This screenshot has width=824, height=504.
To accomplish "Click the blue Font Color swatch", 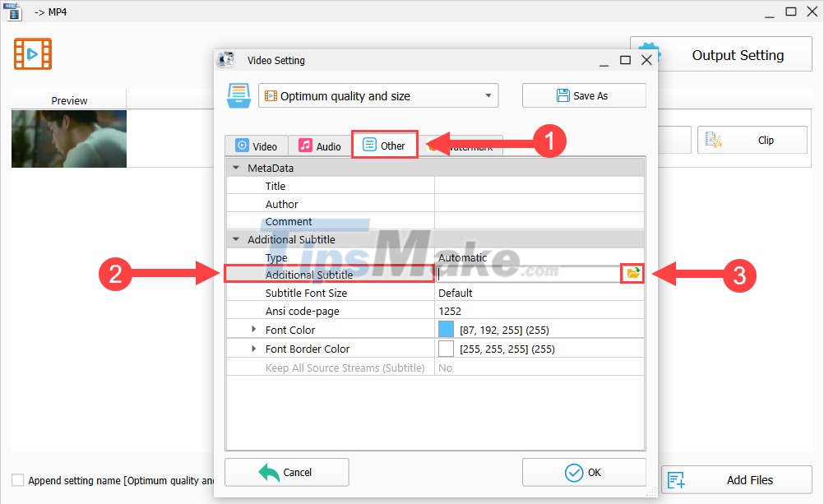I will click(x=444, y=329).
